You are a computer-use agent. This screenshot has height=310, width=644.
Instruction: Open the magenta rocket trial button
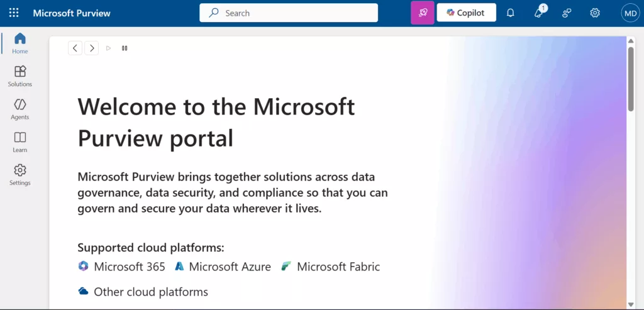click(423, 13)
